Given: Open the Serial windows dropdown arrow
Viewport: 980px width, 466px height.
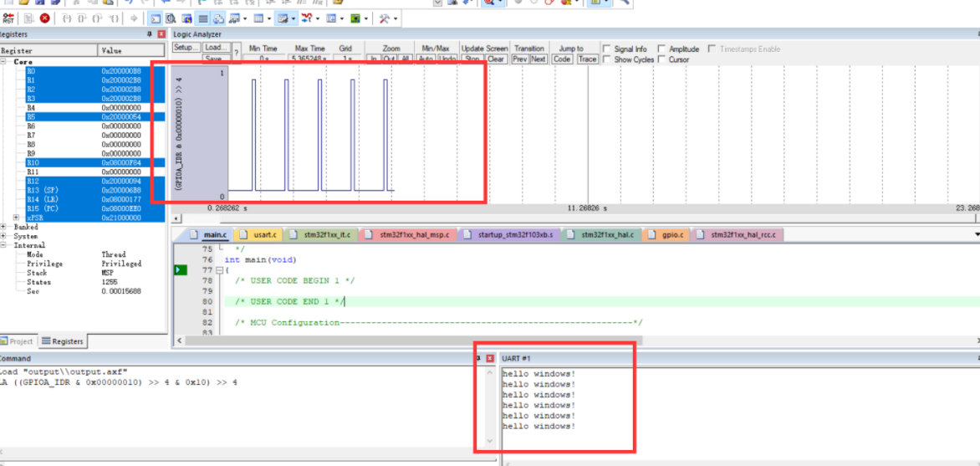Looking at the screenshot, I should [293, 18].
